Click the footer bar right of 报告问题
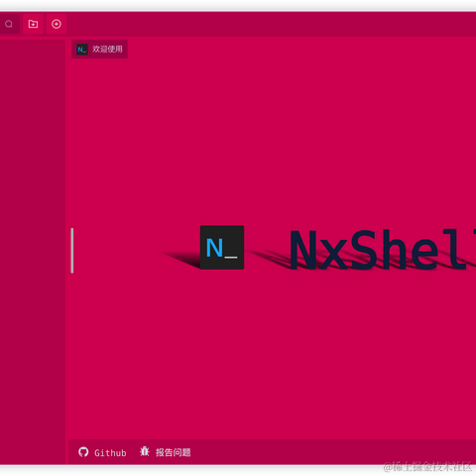The image size is (476, 476). pyautogui.click(x=330, y=452)
